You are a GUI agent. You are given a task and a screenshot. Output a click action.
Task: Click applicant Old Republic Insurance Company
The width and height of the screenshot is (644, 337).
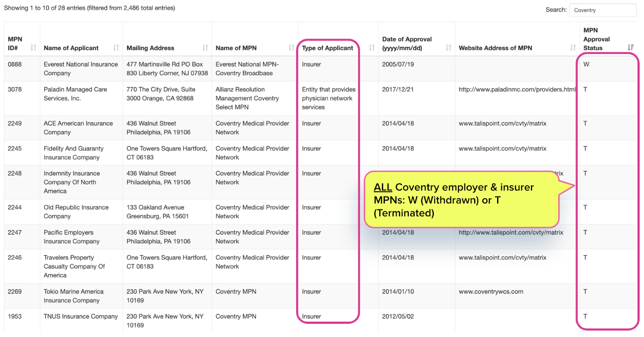click(76, 212)
